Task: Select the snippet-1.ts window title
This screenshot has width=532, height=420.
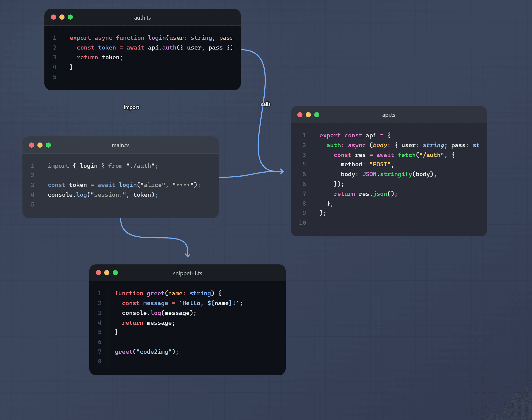Action: (x=187, y=274)
